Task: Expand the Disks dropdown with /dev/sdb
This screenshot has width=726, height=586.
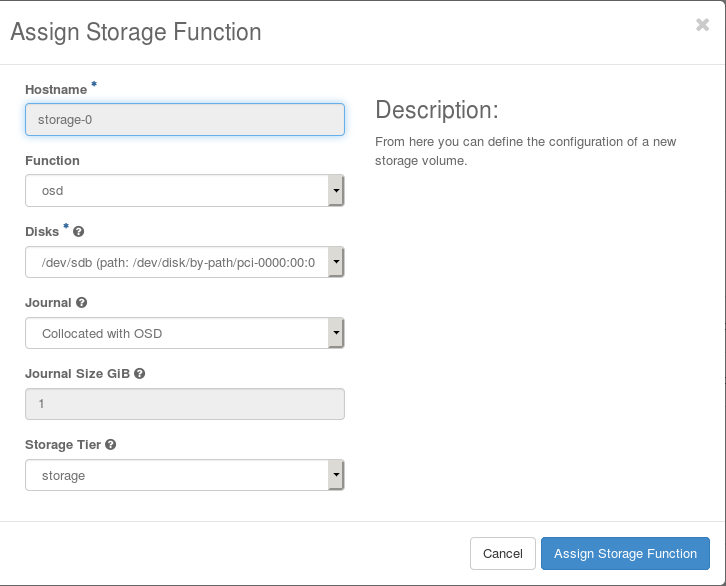Action: point(184,262)
